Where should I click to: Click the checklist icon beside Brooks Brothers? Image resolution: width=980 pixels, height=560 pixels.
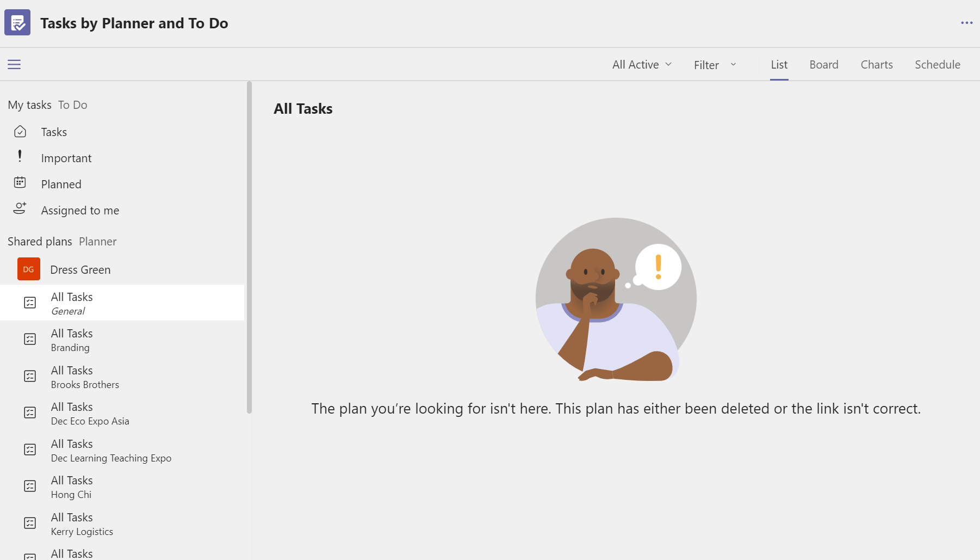[30, 376]
